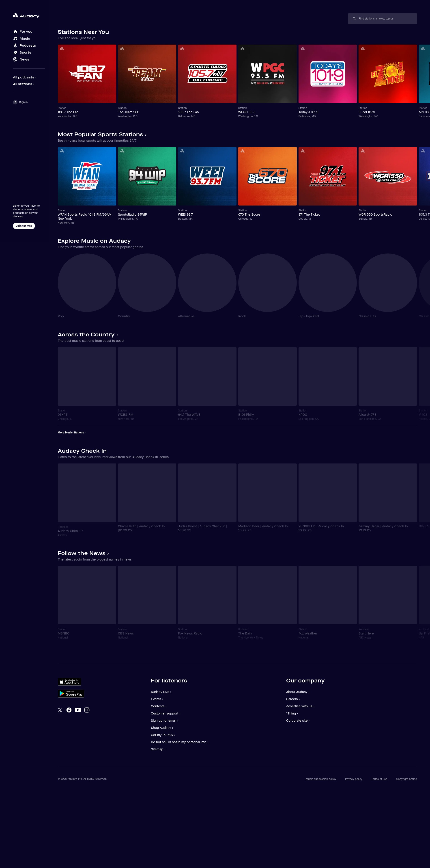Open the WGR 550 SportsRadio thumbnail

coord(388,176)
